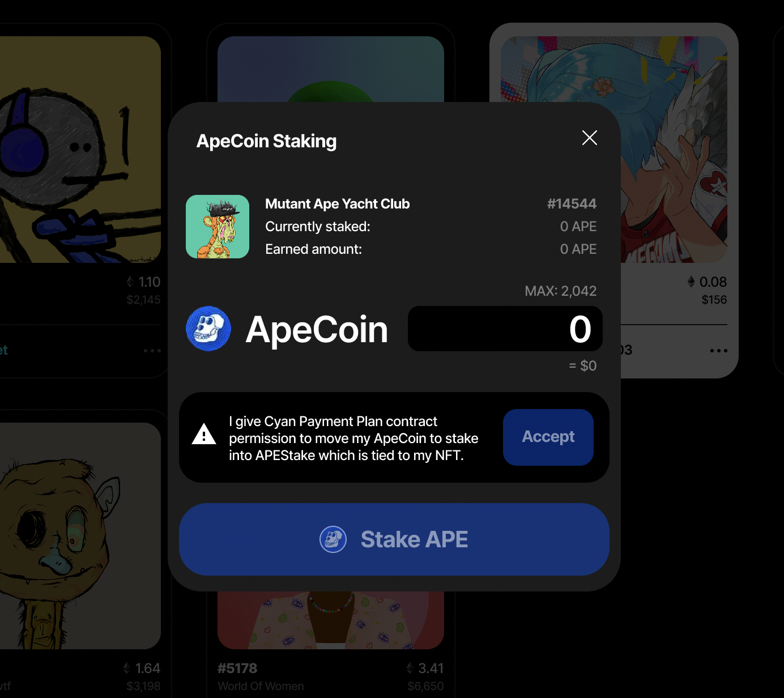Image resolution: width=784 pixels, height=698 pixels.
Task: Click the yellow monster NFT image
Action: coord(80,536)
